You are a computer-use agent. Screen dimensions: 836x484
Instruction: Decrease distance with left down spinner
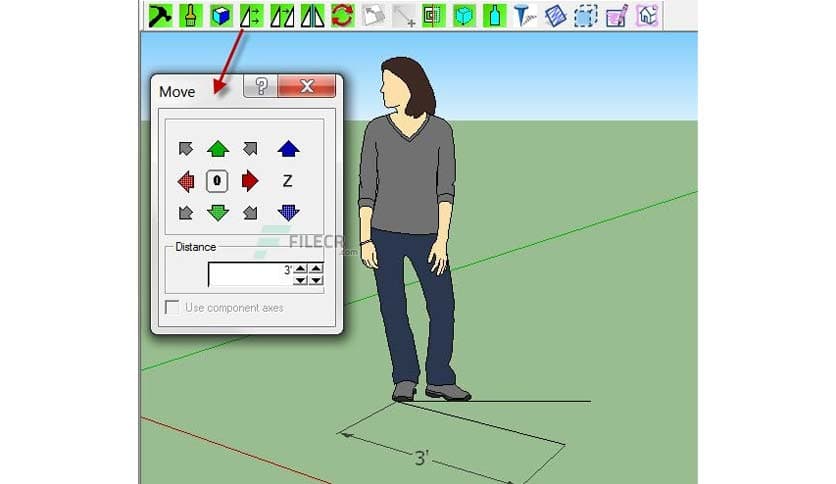point(300,280)
